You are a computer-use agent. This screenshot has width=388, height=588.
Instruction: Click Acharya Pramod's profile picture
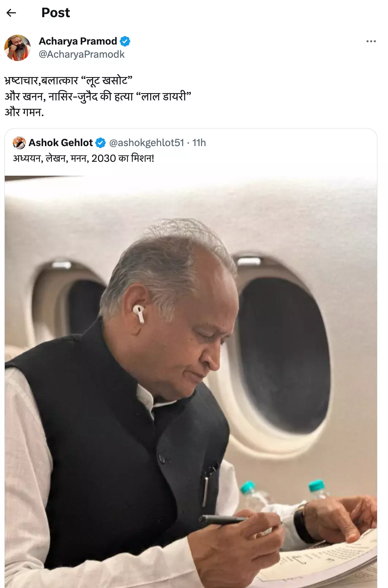click(17, 47)
